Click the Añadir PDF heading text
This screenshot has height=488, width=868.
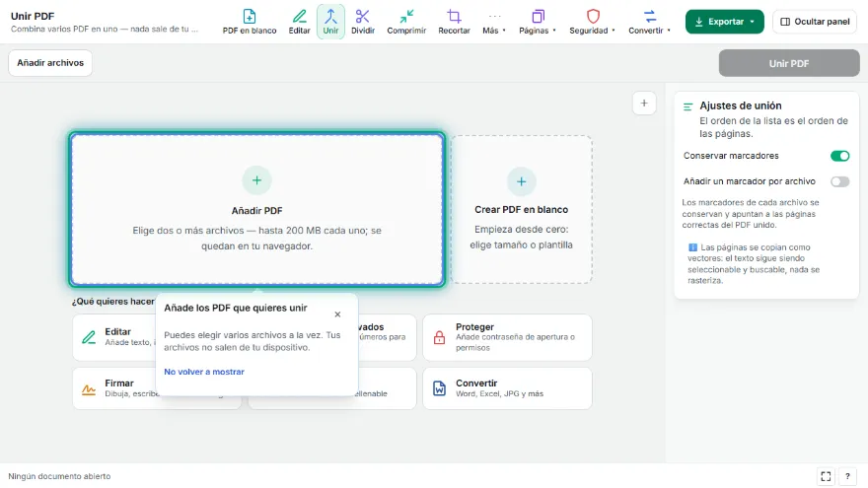tap(256, 211)
